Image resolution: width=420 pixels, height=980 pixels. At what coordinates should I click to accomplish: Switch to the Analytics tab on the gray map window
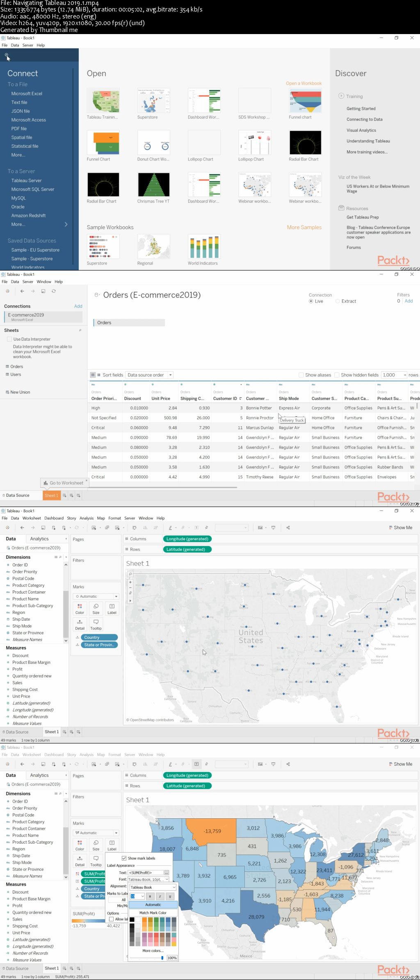coord(39,539)
